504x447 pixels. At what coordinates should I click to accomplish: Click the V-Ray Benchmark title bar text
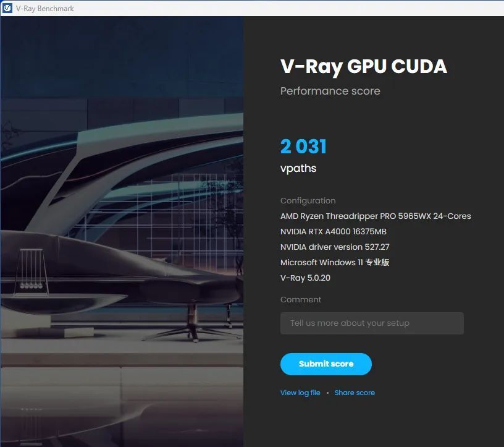pos(44,8)
